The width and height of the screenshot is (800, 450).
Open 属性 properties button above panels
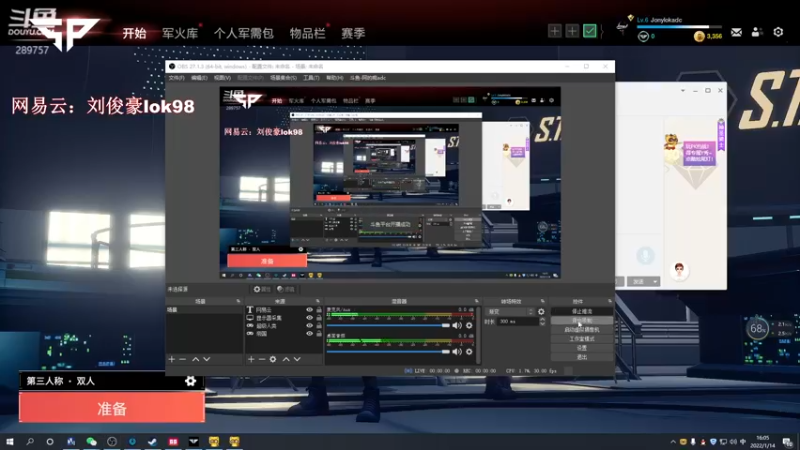click(262, 289)
